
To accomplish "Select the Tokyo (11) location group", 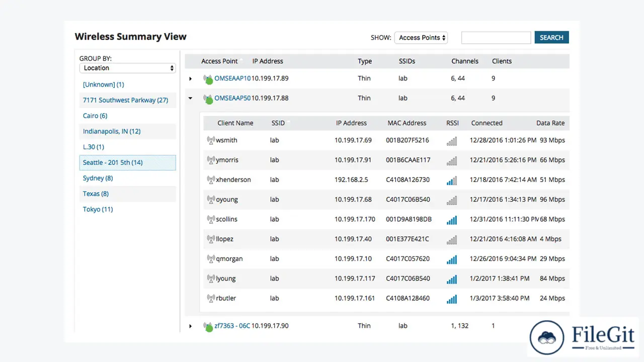I will pos(98,209).
